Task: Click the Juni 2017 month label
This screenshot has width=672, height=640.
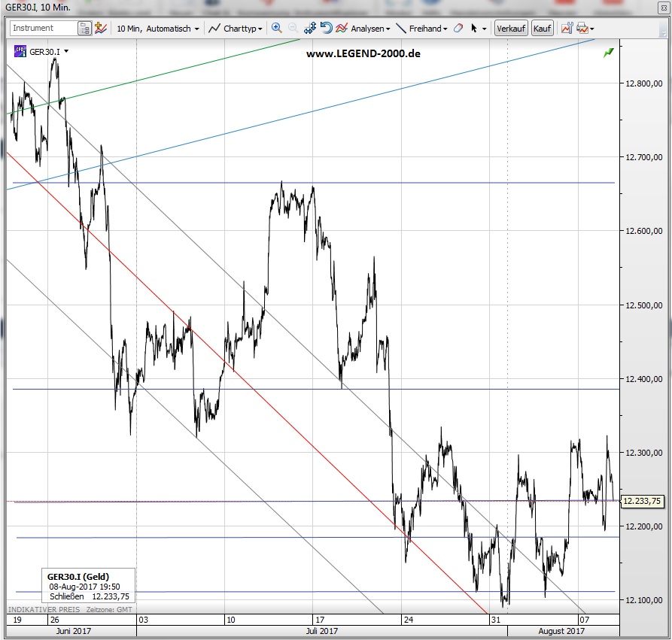Action: coord(74,631)
